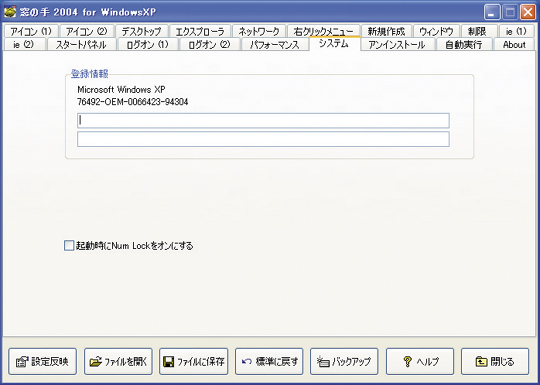
Task: Open help with the ヘルプ button
Action: 420,361
